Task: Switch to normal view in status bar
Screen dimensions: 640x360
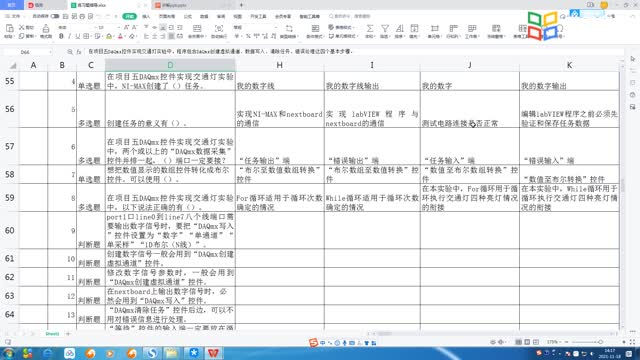Action: 518,342
